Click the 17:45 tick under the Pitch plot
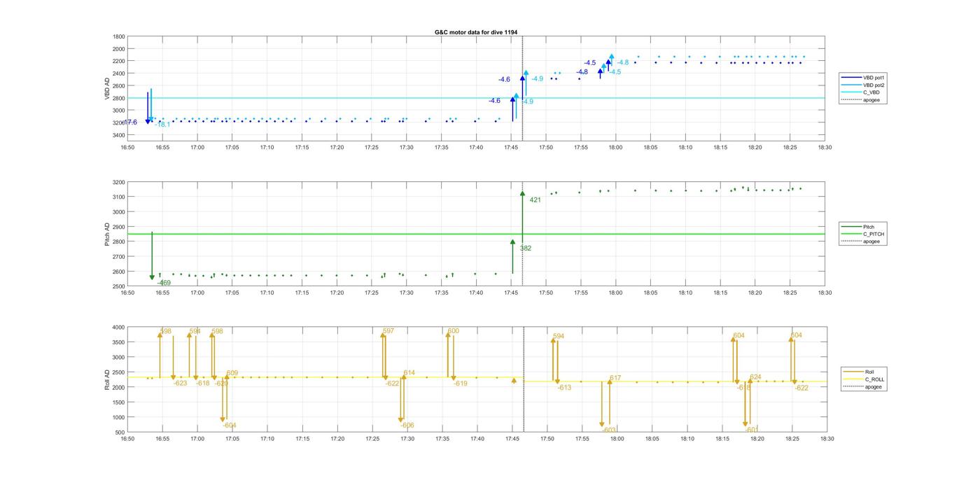This screenshot has height=485, width=980. [x=511, y=293]
